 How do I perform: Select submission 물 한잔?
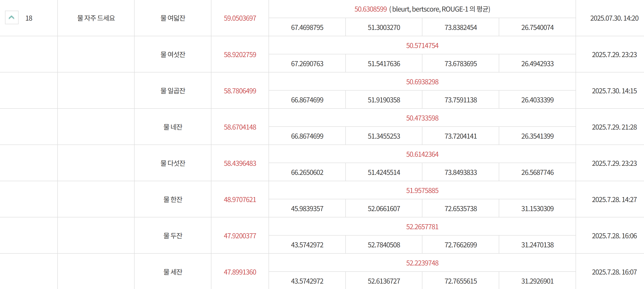point(173,199)
